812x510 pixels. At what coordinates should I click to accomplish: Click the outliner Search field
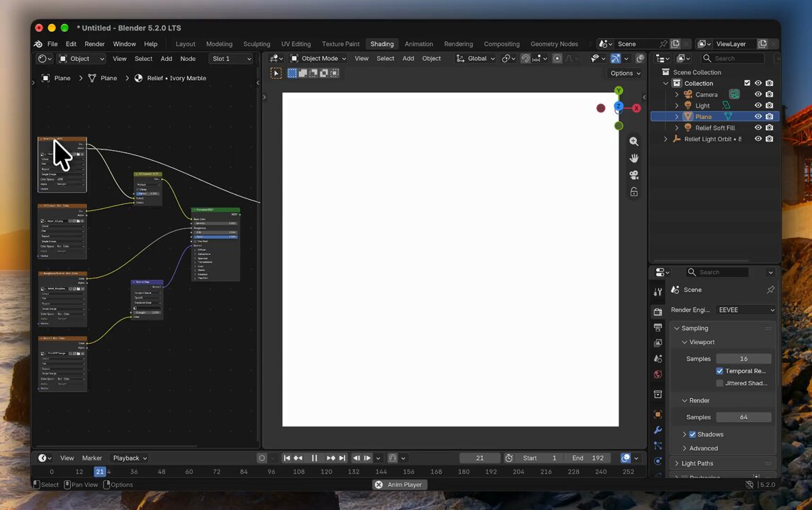pyautogui.click(x=732, y=59)
